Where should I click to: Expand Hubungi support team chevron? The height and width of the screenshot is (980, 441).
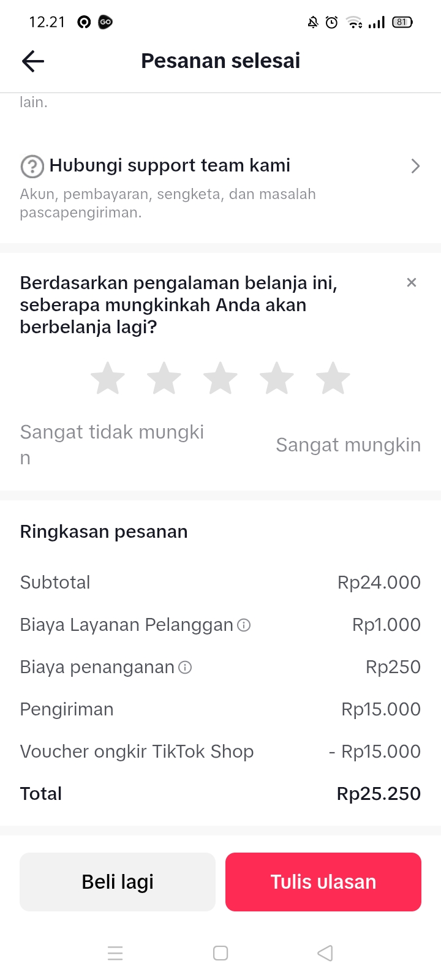pos(415,166)
